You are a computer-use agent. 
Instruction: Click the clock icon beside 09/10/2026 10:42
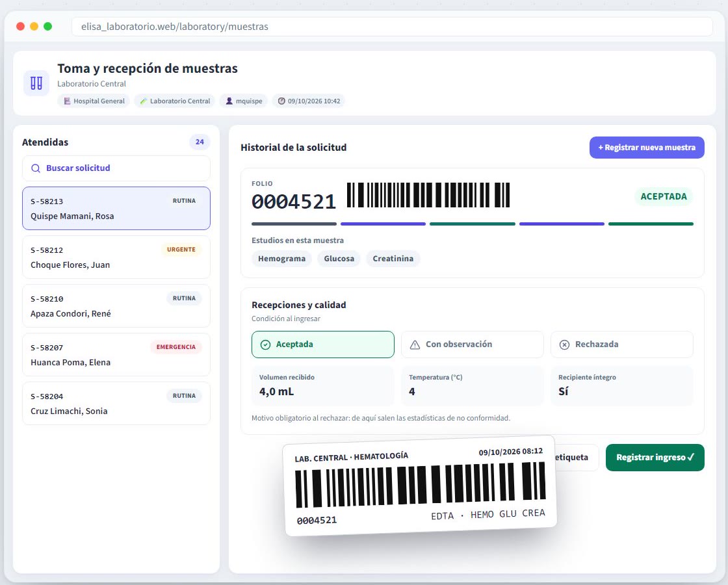click(281, 101)
